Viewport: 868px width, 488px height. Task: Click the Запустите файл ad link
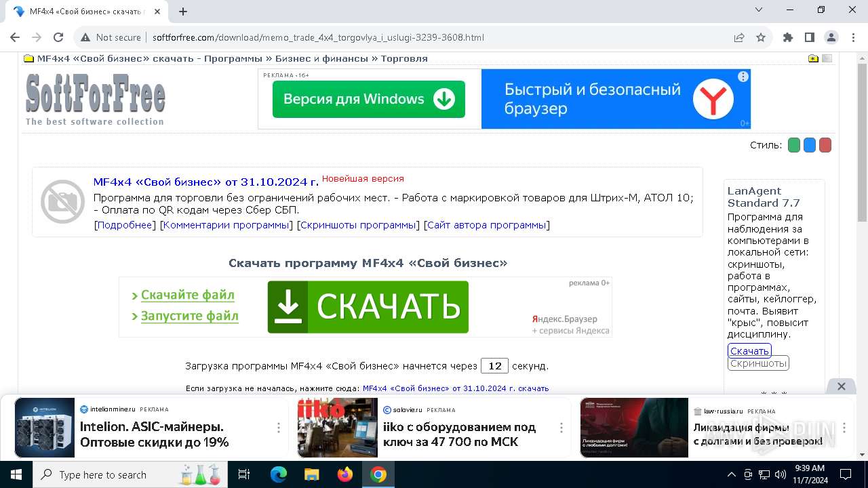click(190, 316)
